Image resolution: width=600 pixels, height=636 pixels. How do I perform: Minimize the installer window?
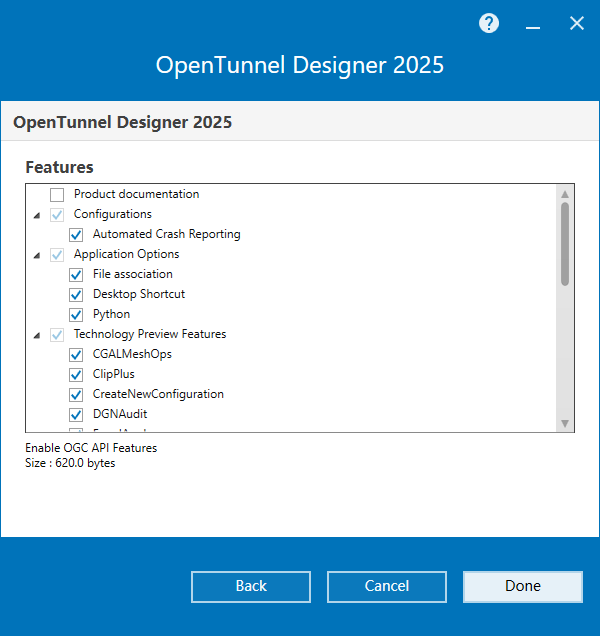(533, 27)
